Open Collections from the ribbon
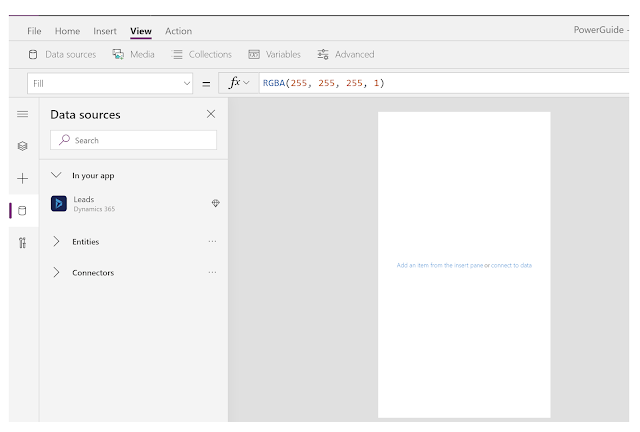640x432 pixels. point(201,54)
